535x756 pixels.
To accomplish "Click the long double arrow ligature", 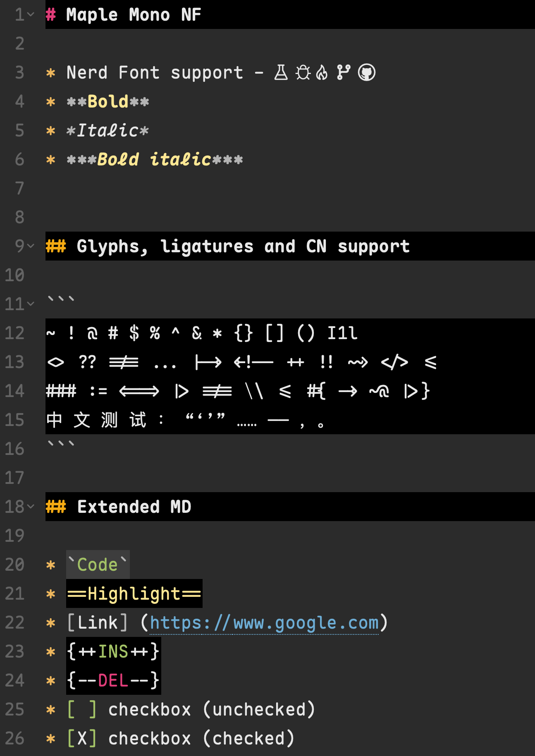I will (139, 391).
